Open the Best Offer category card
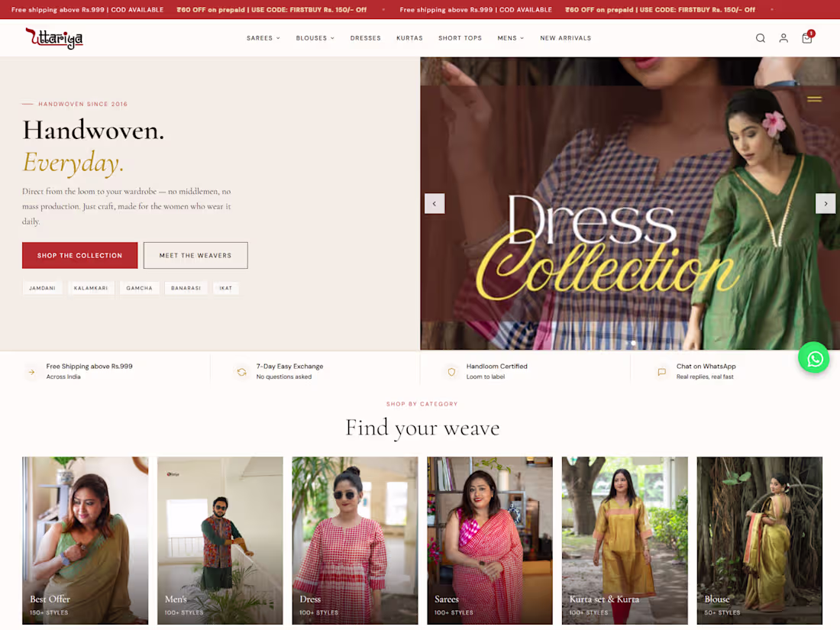The width and height of the screenshot is (840, 630). (x=86, y=541)
